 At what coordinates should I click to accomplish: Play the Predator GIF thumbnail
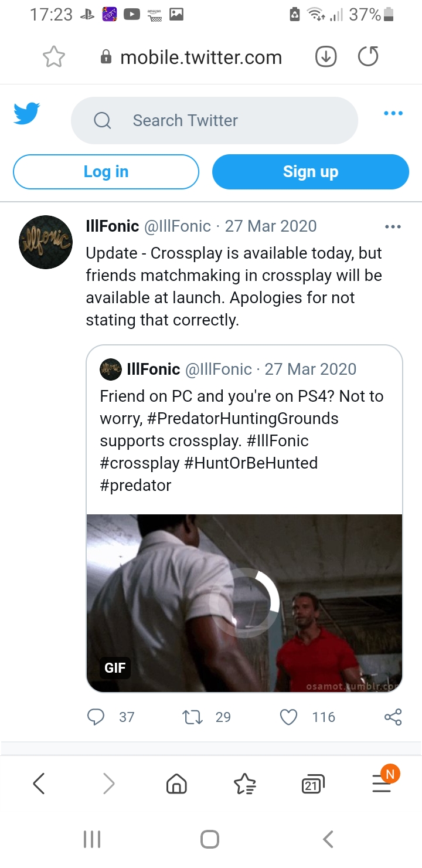pyautogui.click(x=244, y=603)
